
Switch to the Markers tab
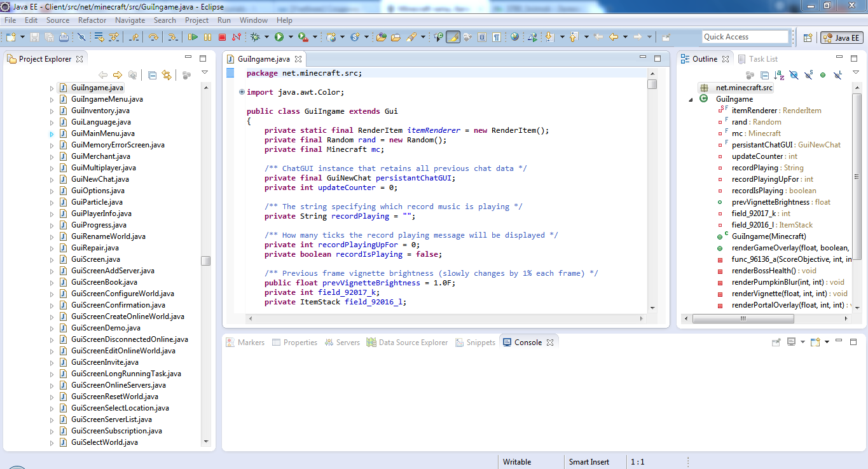(x=245, y=343)
